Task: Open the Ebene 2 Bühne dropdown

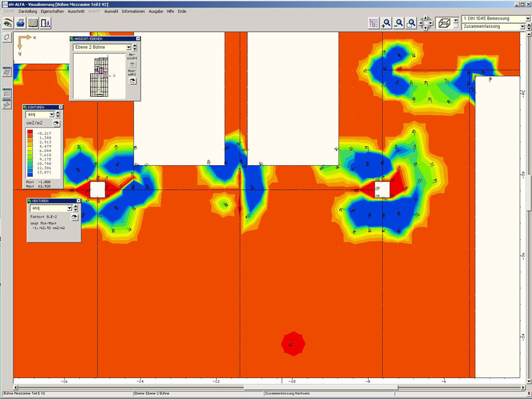Action: 128,48
